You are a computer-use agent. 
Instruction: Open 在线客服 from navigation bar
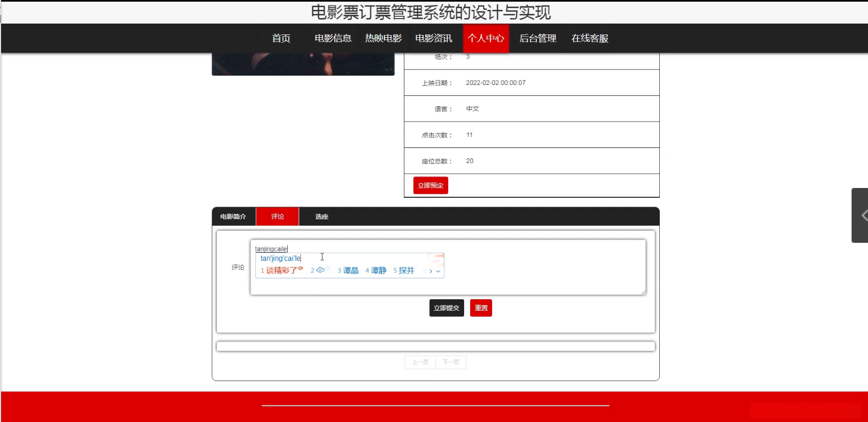point(590,38)
